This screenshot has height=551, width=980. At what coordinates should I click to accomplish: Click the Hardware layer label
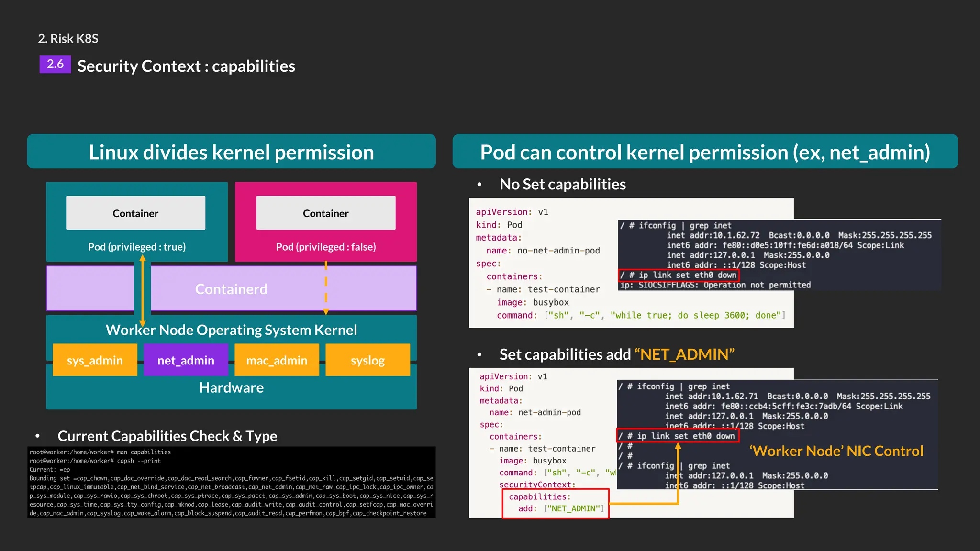(x=231, y=387)
